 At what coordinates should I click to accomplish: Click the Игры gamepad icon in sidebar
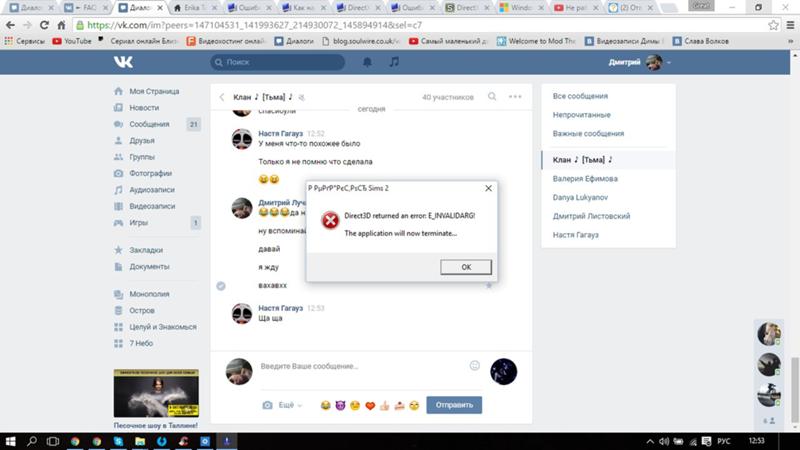click(x=118, y=222)
